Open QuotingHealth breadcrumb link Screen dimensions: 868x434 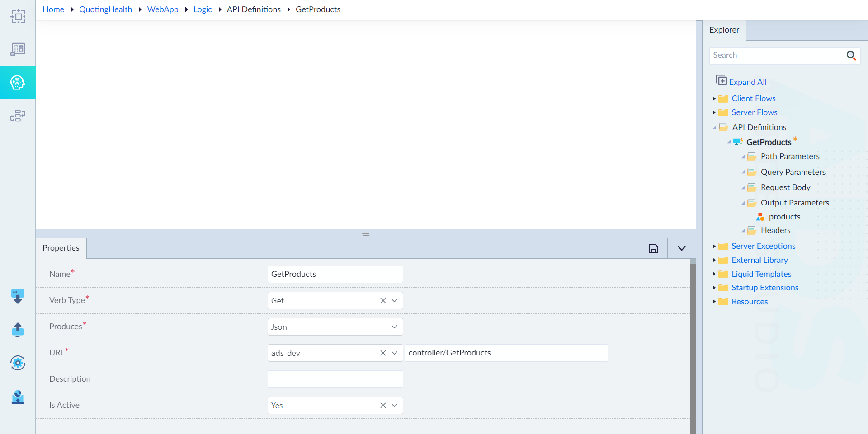click(106, 9)
